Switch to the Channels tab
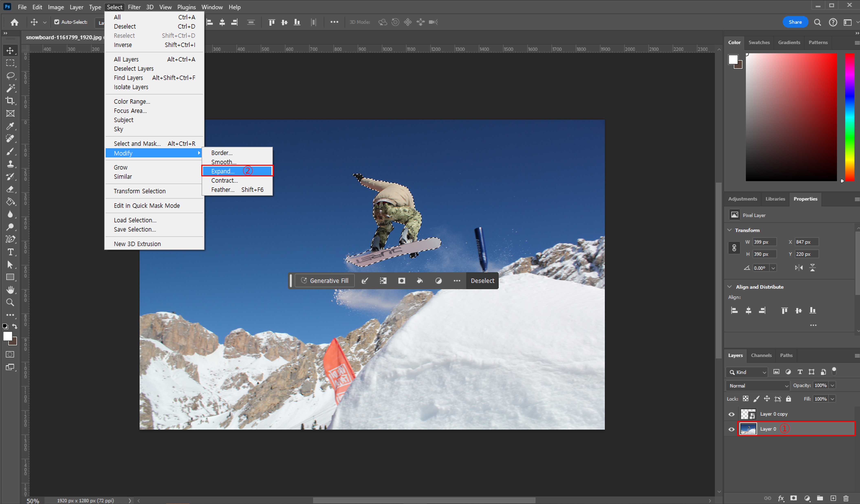860x504 pixels. [x=761, y=355]
